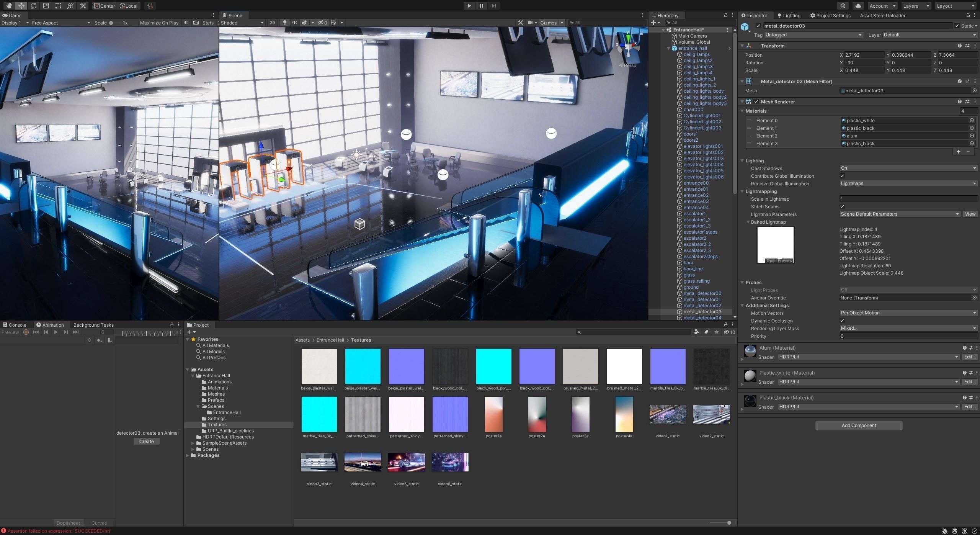Screen dimensions: 980x535
Task: Click the Pause button
Action: click(x=481, y=6)
